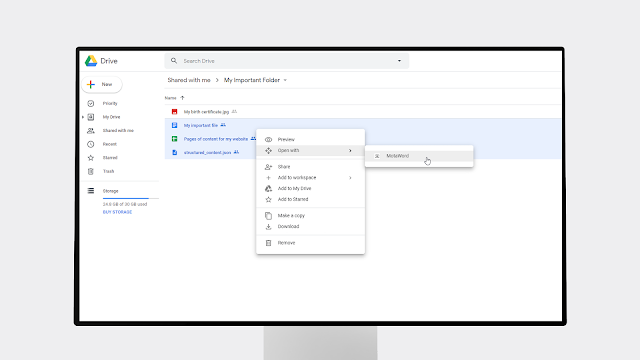The width and height of the screenshot is (640, 360).
Task: Click shared icon beside structured_content.json
Action: (x=236, y=152)
